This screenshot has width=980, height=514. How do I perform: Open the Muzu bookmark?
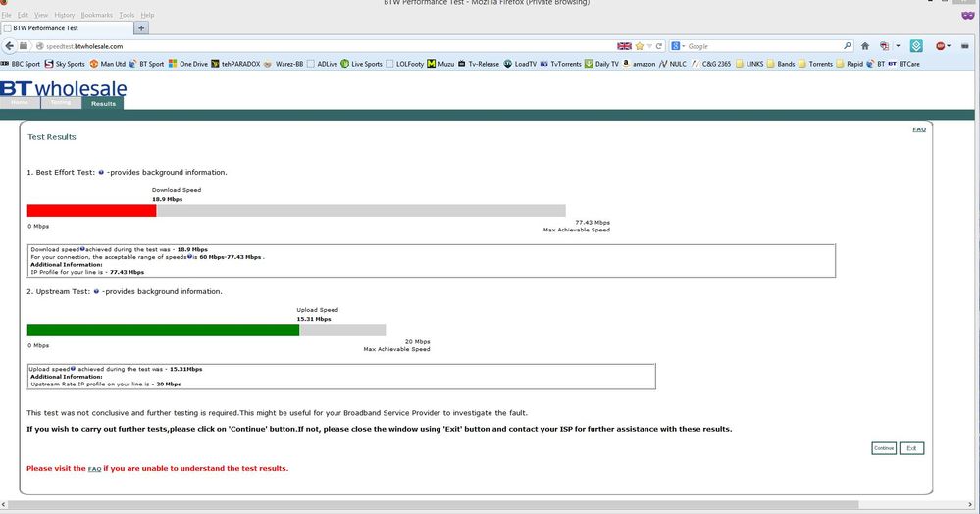[440, 64]
